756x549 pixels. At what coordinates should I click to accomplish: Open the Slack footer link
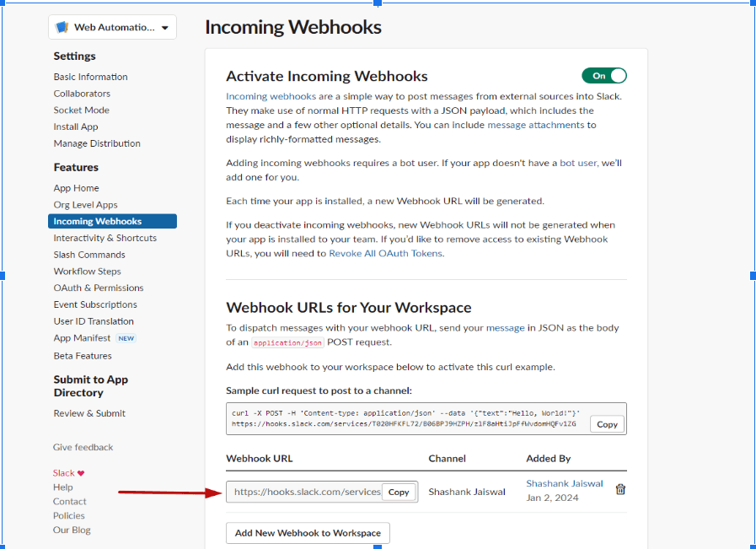[64, 473]
